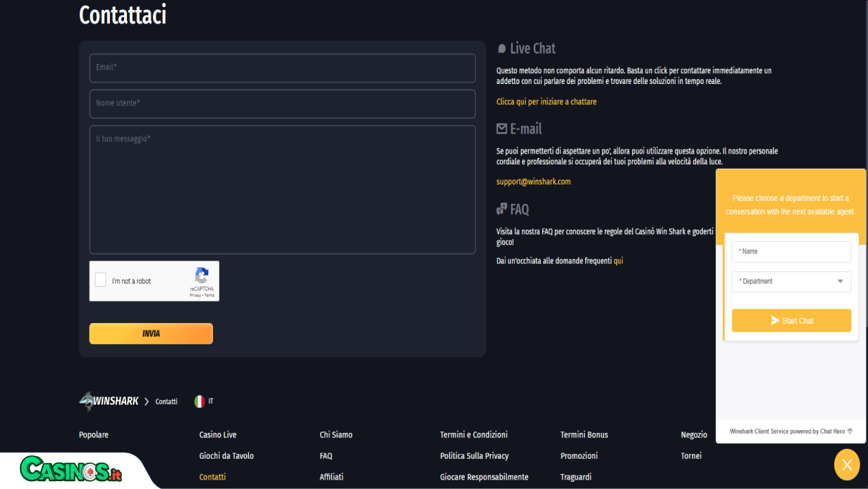Viewport: 868px width, 489px height.
Task: Click the Start Chat button
Action: (x=791, y=320)
